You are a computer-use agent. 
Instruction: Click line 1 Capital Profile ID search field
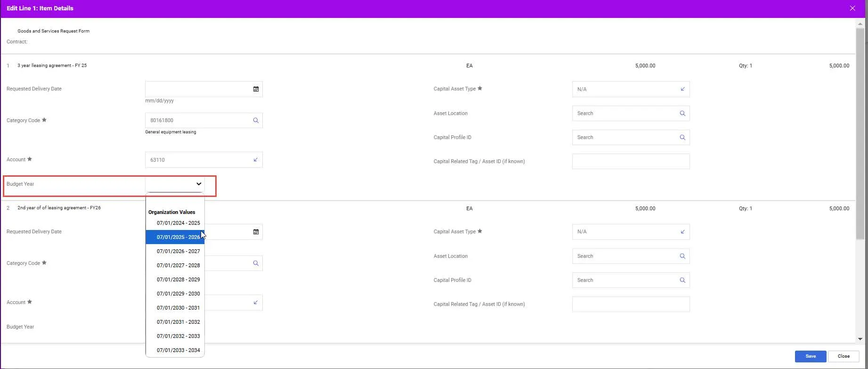tap(631, 138)
